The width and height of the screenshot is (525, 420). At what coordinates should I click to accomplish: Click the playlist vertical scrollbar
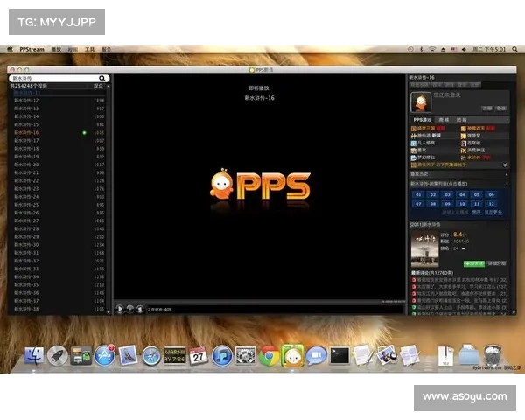[x=108, y=199]
